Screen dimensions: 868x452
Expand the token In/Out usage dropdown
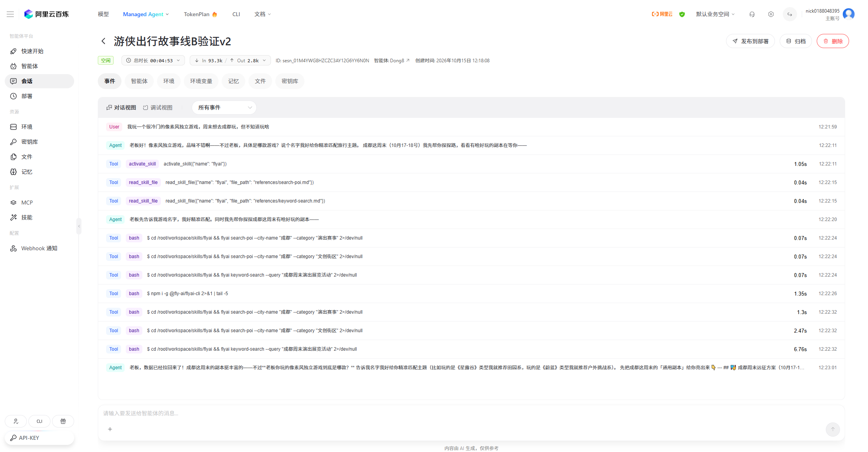230,60
